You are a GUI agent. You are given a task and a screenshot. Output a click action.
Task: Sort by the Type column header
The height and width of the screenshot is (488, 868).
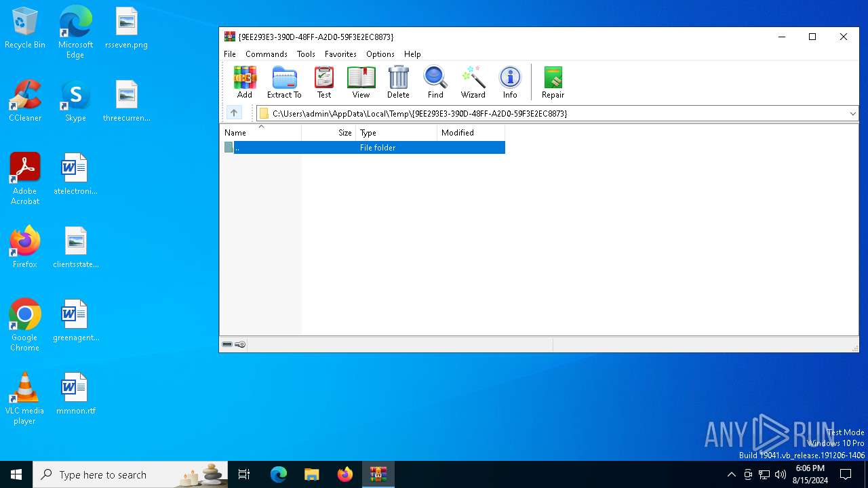click(x=397, y=133)
